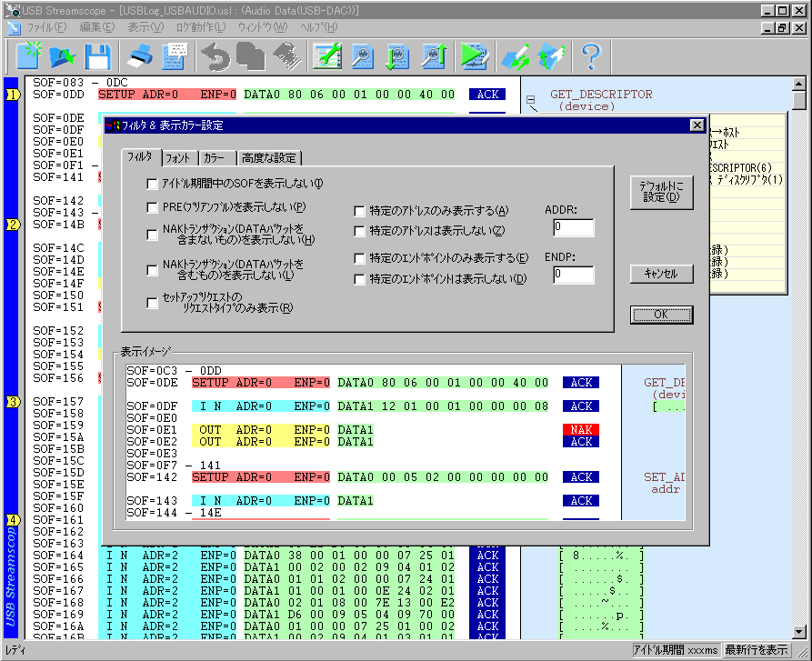Click the new log file toolbar icon
The width and height of the screenshot is (812, 661).
click(x=29, y=55)
